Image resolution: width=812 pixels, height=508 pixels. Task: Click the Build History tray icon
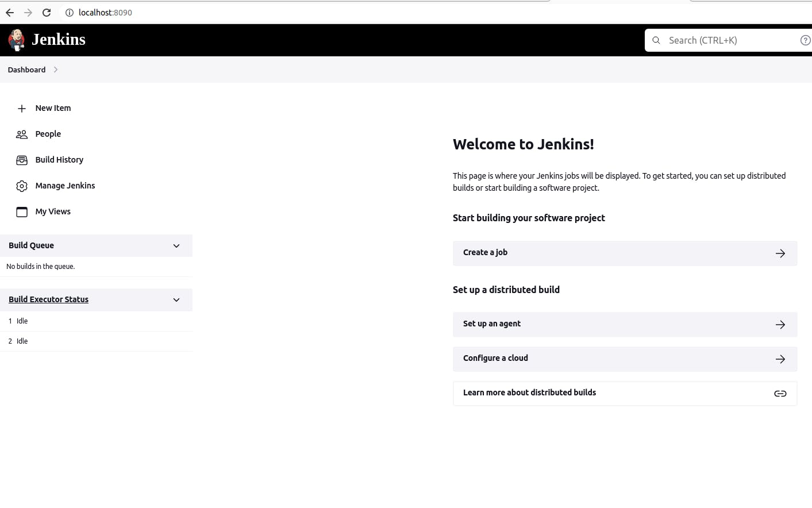(22, 160)
